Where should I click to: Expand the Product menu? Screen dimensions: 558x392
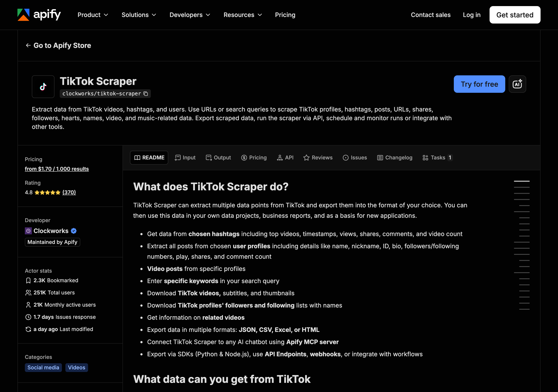(93, 15)
